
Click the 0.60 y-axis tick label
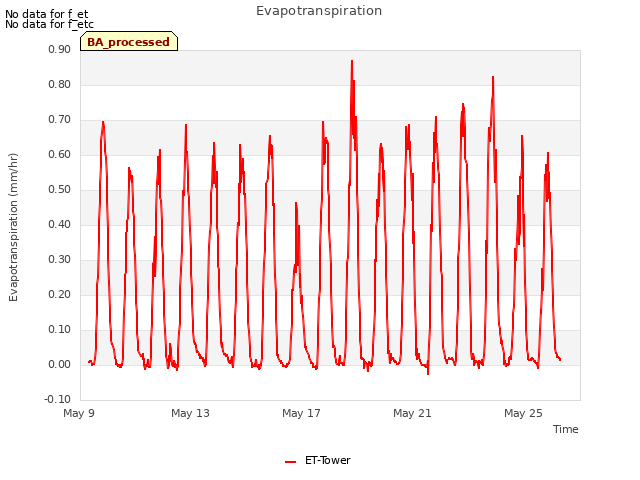(60, 154)
